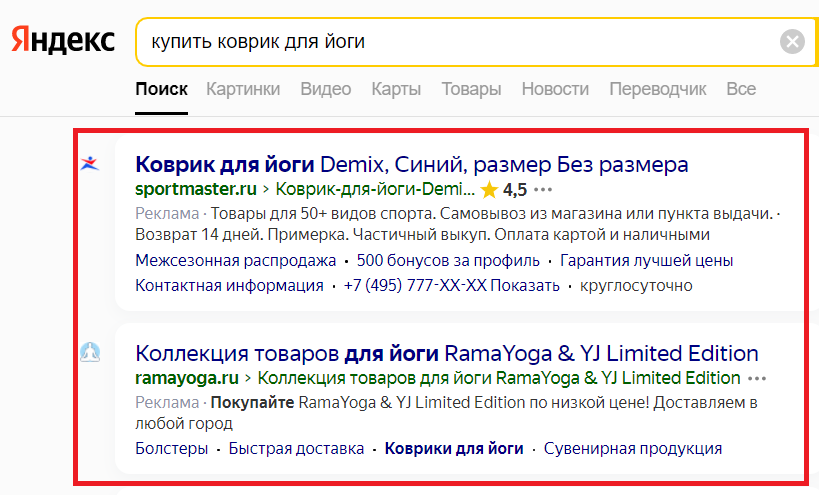819x495 pixels.
Task: Open the Контактная информация link
Action: click(229, 286)
